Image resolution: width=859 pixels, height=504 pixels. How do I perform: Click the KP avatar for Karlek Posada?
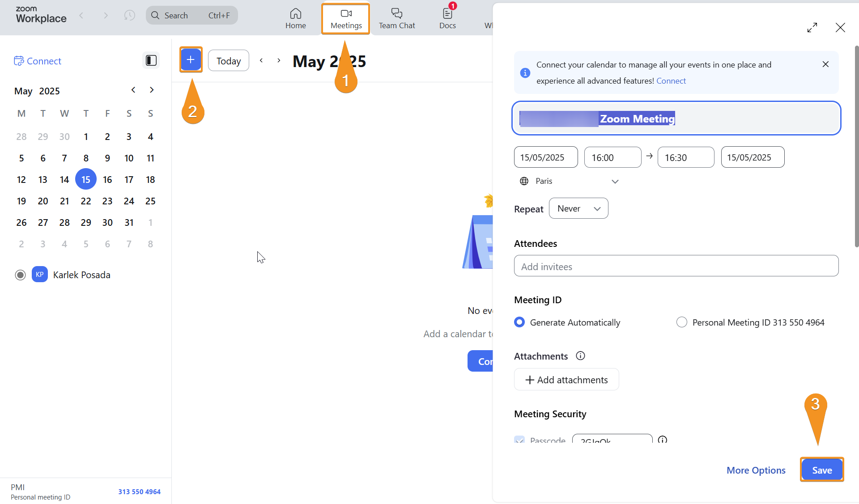tap(40, 275)
